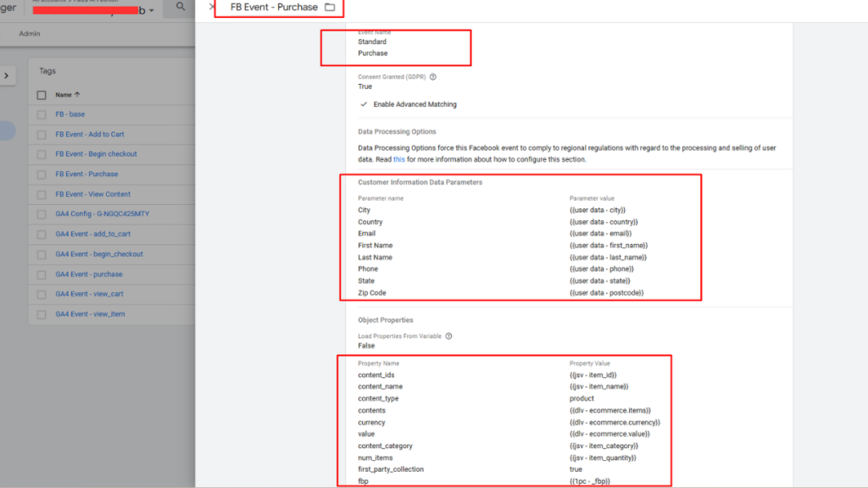868x488 pixels.
Task: Check the box for FB Event - Add to Cart
Action: point(42,135)
